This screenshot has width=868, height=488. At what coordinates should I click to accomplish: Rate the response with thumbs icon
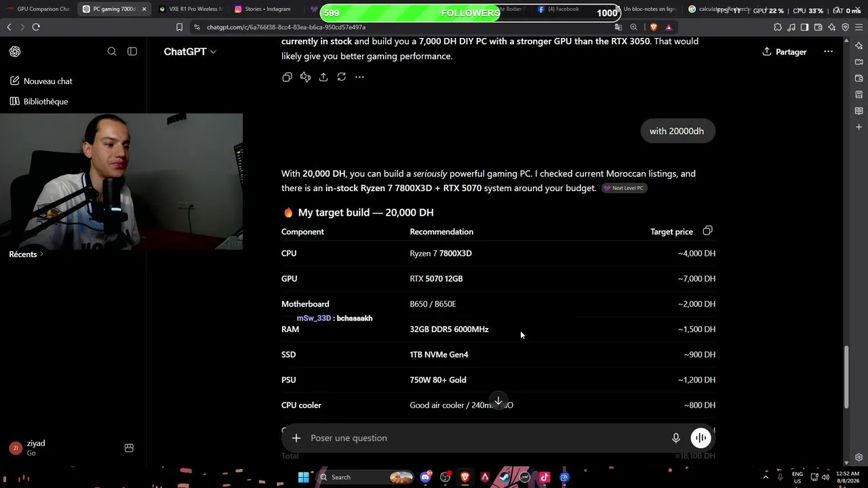305,77
